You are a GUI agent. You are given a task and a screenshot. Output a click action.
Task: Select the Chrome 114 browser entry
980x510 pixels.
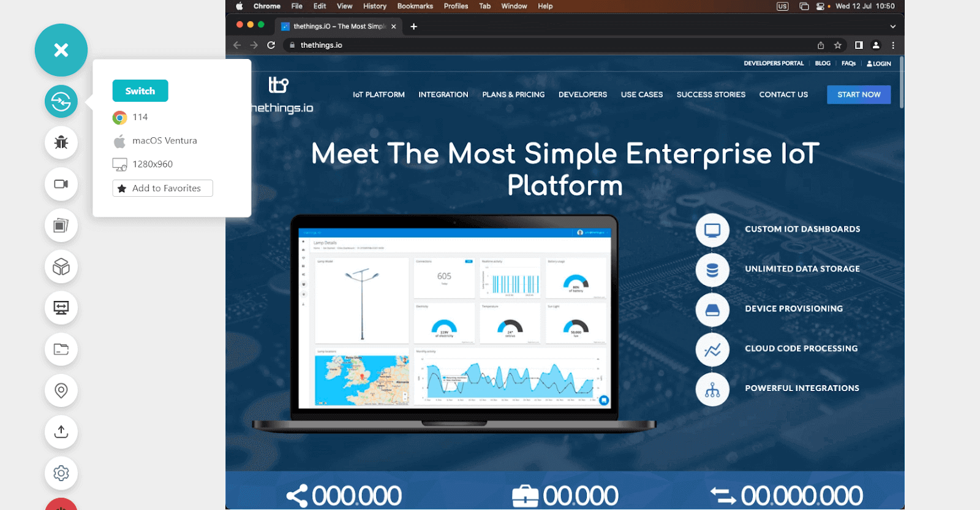click(x=130, y=117)
